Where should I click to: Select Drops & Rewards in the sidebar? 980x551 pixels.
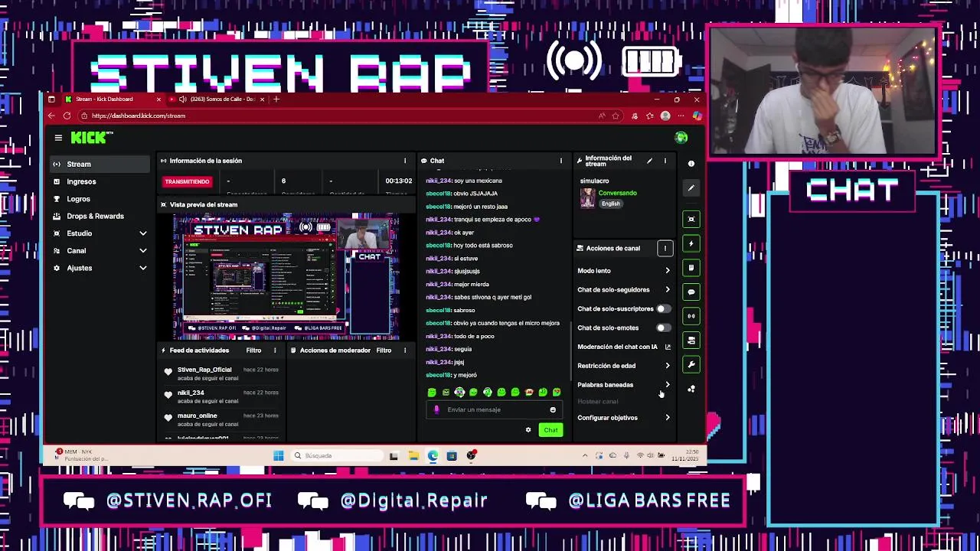point(101,216)
